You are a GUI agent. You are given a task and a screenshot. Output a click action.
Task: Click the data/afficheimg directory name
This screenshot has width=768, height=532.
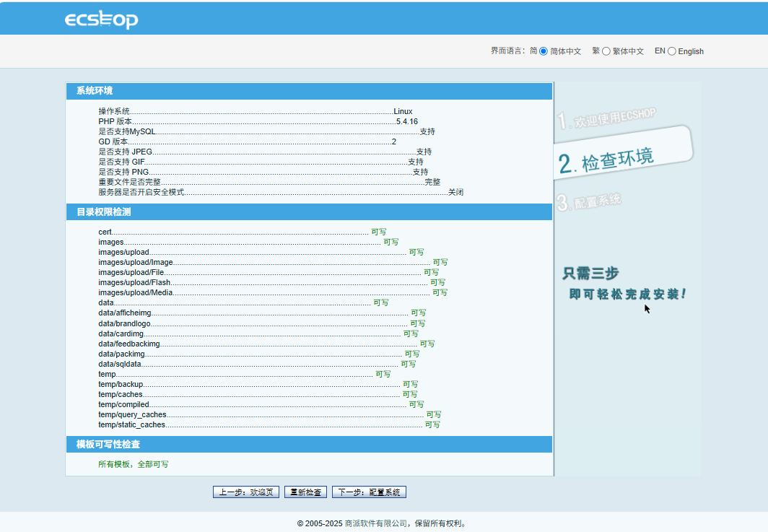click(125, 313)
